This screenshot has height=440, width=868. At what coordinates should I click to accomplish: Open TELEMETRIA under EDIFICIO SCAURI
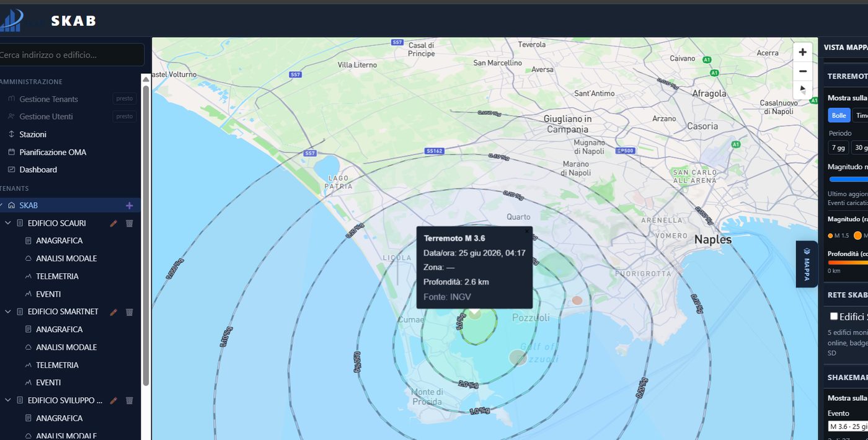(57, 276)
